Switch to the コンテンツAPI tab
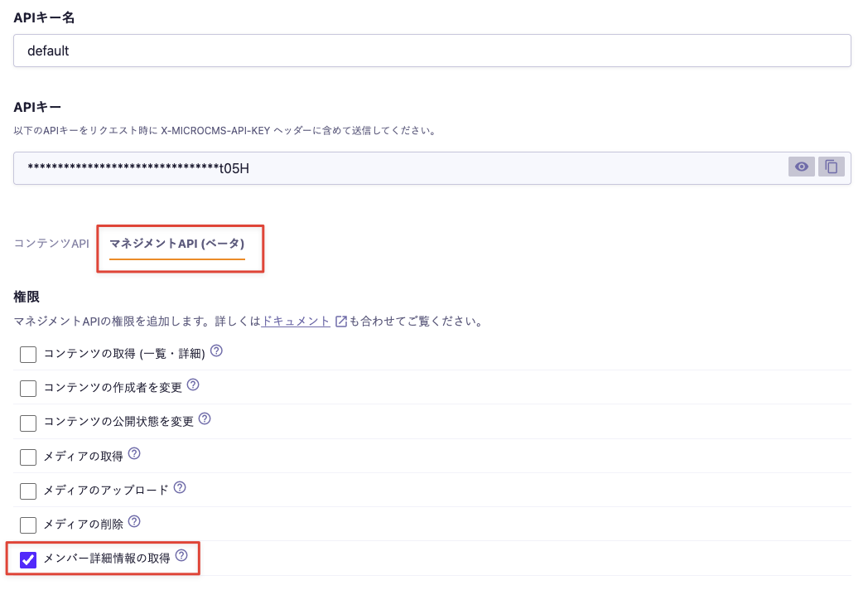Image resolution: width=868 pixels, height=590 pixels. coord(51,244)
